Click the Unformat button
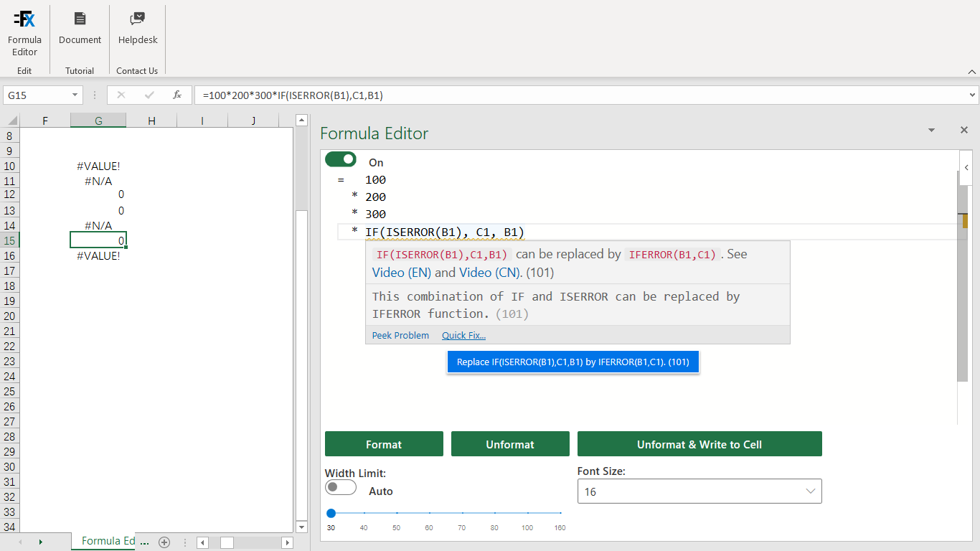Screen dimensions: 980x551 (x=510, y=444)
